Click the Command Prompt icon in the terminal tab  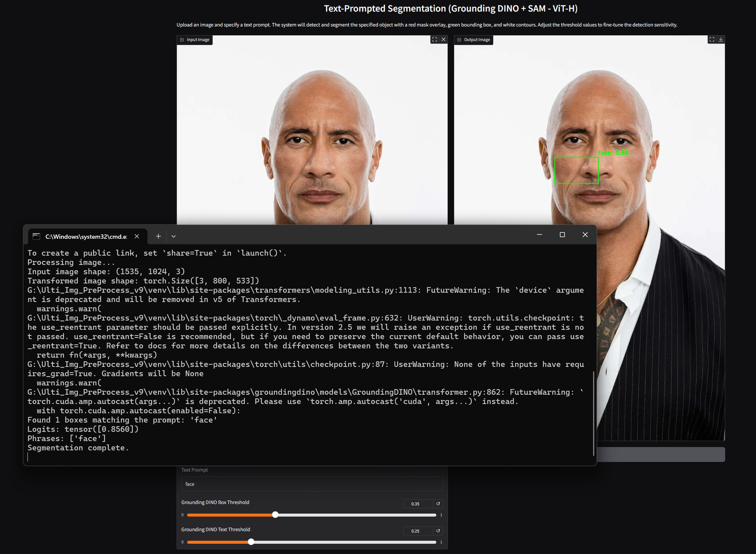[36, 236]
